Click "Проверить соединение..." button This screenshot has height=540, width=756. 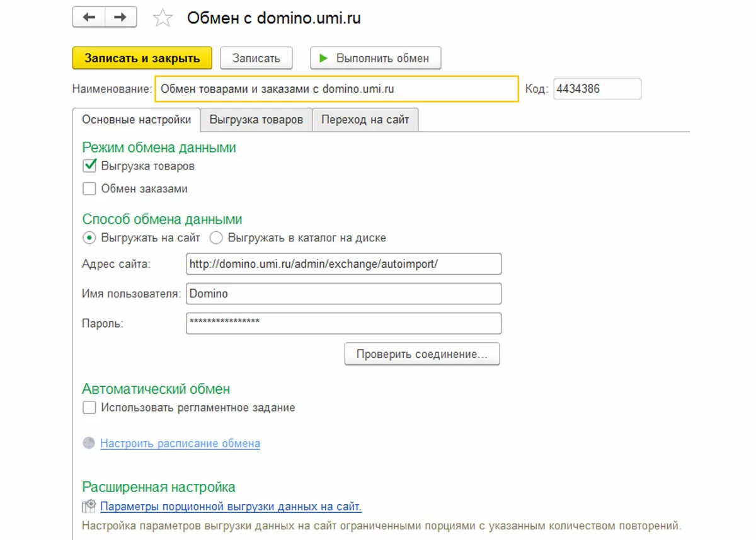421,354
